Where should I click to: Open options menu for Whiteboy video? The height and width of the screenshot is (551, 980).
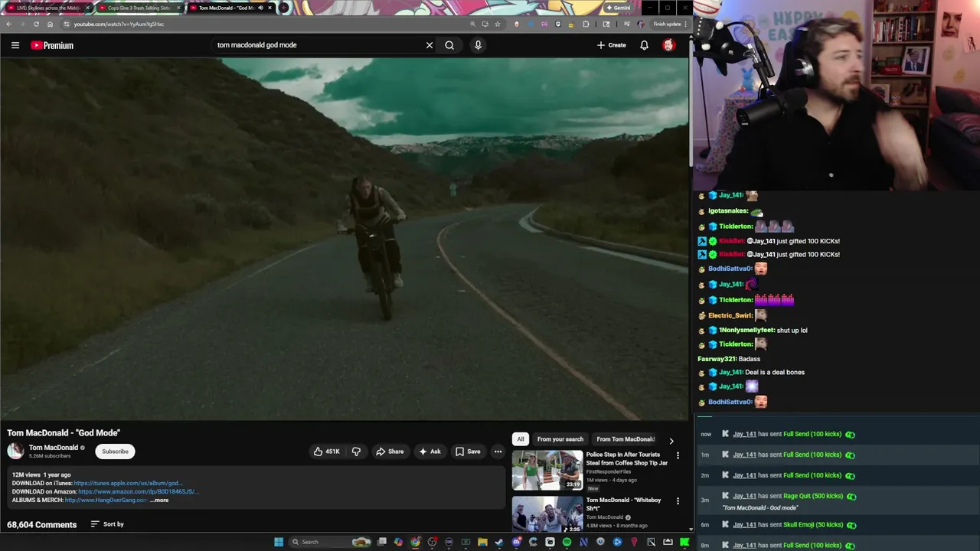click(678, 501)
